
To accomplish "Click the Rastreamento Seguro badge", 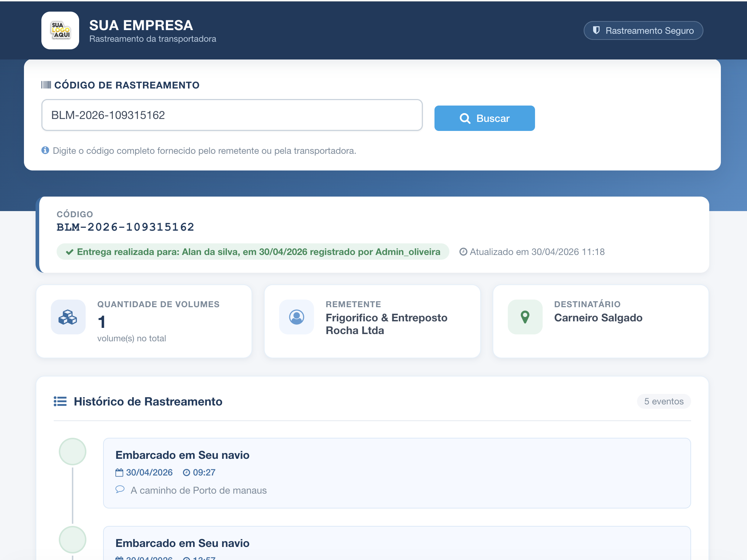I will [x=643, y=30].
